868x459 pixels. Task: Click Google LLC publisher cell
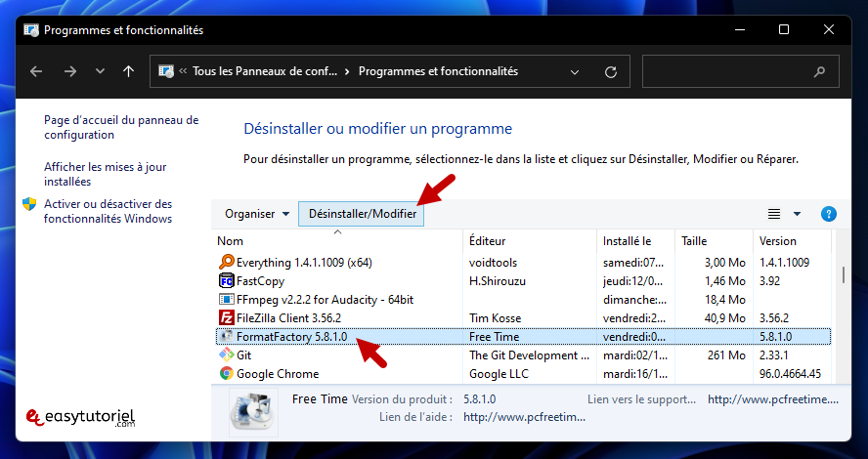(x=499, y=374)
